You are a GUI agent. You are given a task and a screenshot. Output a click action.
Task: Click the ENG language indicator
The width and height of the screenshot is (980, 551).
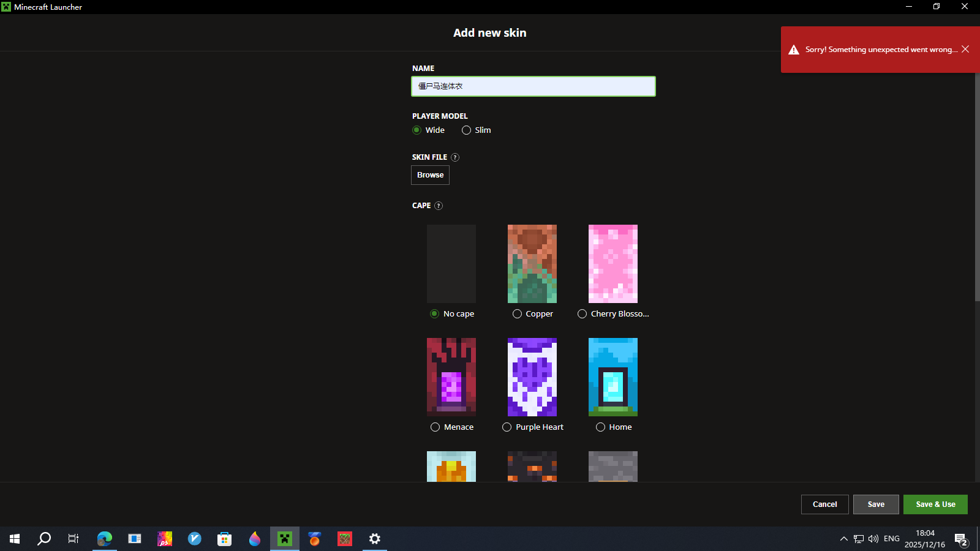tap(892, 539)
